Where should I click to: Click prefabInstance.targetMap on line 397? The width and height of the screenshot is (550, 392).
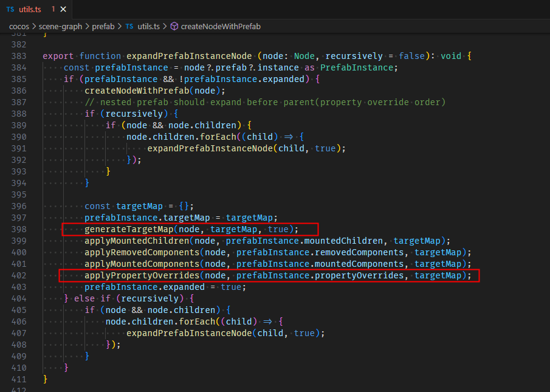(147, 218)
